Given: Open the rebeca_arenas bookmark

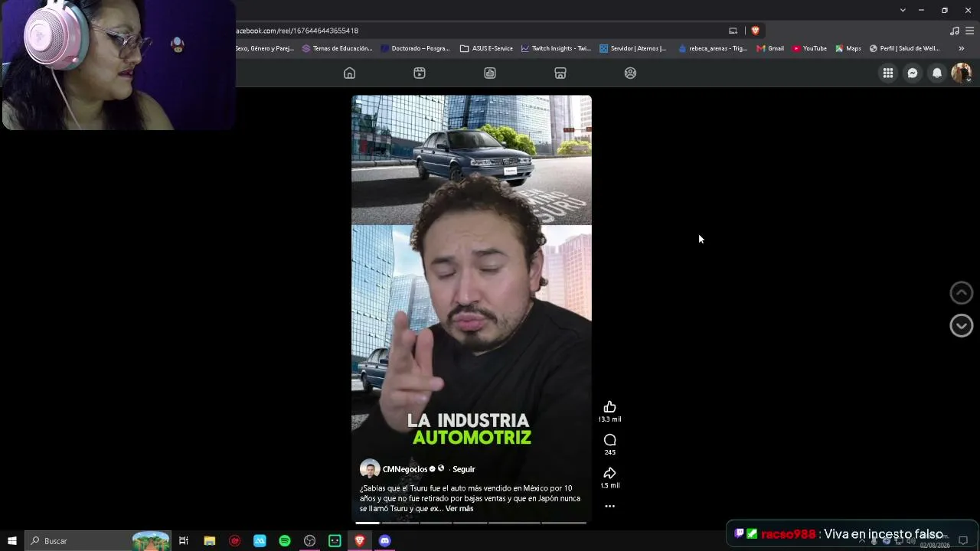Looking at the screenshot, I should [x=713, y=48].
